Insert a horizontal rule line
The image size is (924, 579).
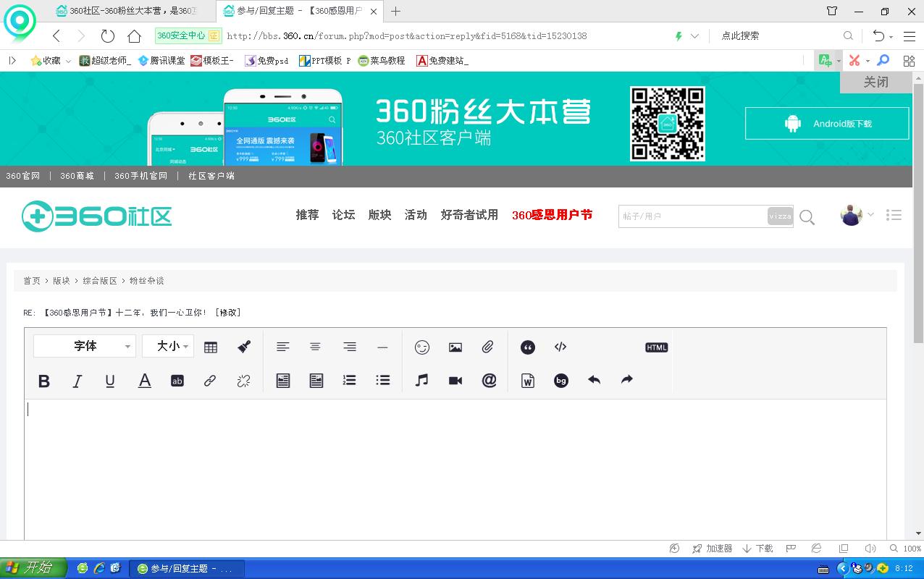point(382,347)
